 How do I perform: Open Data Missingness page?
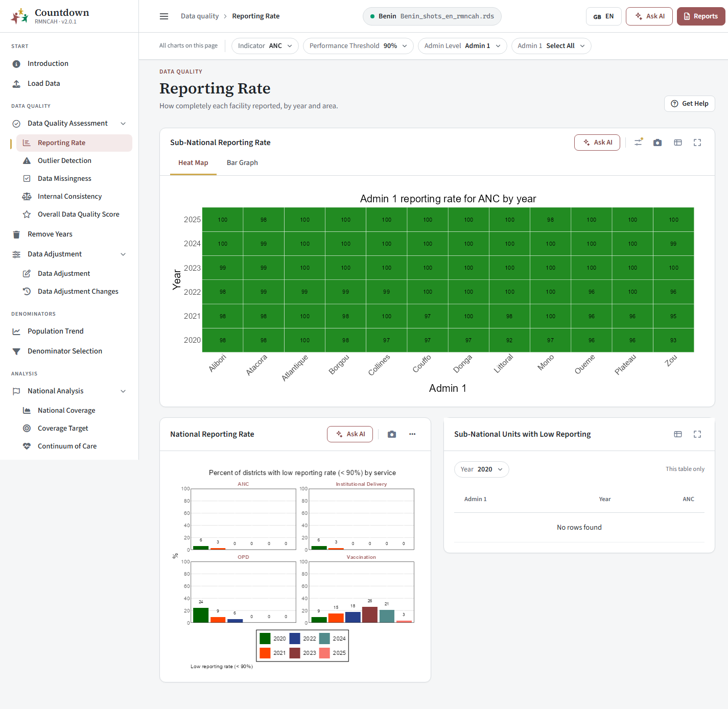point(74,178)
